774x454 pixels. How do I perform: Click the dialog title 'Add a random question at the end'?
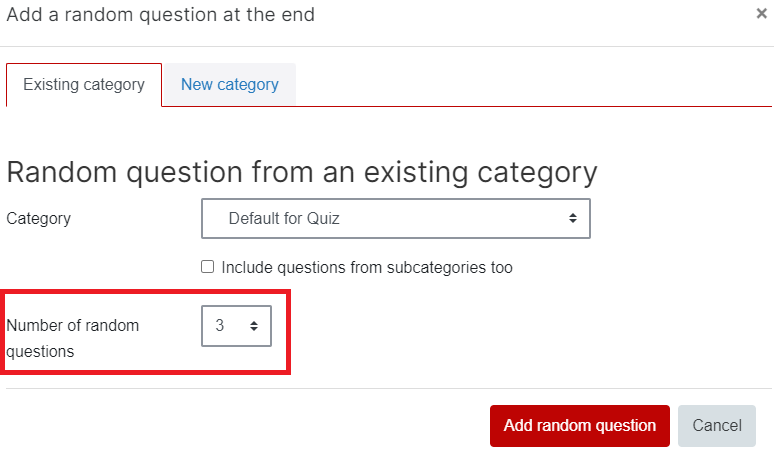coord(160,15)
